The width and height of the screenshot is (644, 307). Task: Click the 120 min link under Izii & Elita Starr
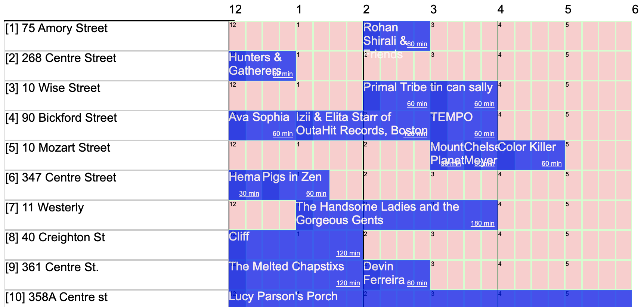(415, 134)
